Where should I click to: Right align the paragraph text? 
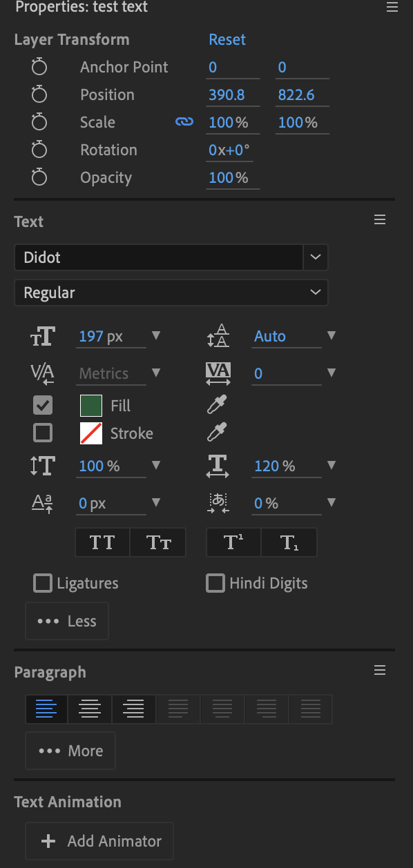[133, 709]
